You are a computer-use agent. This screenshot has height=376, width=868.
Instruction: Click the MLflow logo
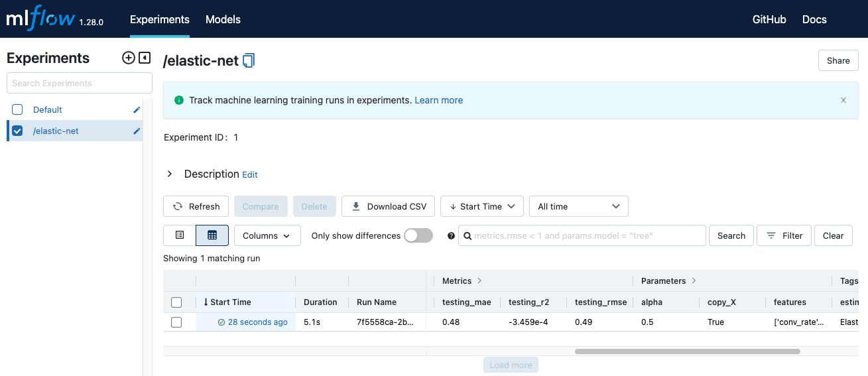[41, 19]
